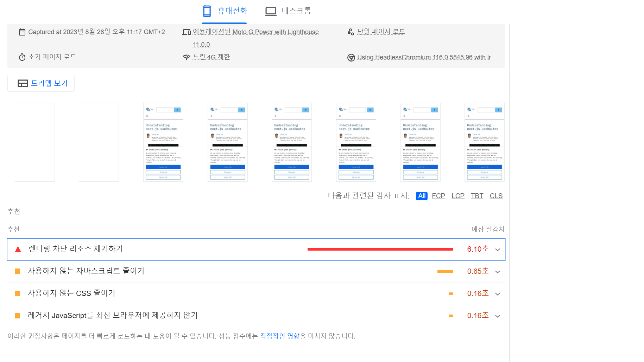Image resolution: width=644 pixels, height=362 pixels.
Task: Click orange square icon for 레거시 JavaScript
Action: pyautogui.click(x=17, y=316)
